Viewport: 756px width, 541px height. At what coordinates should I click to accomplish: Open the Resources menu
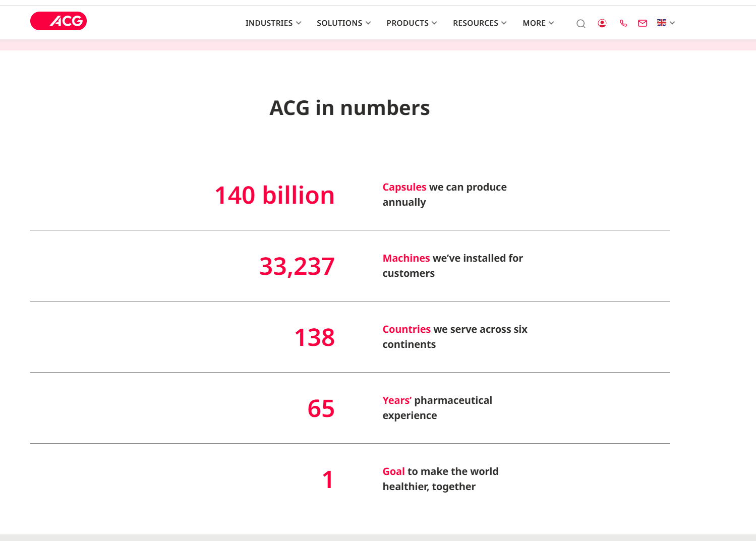tap(475, 23)
